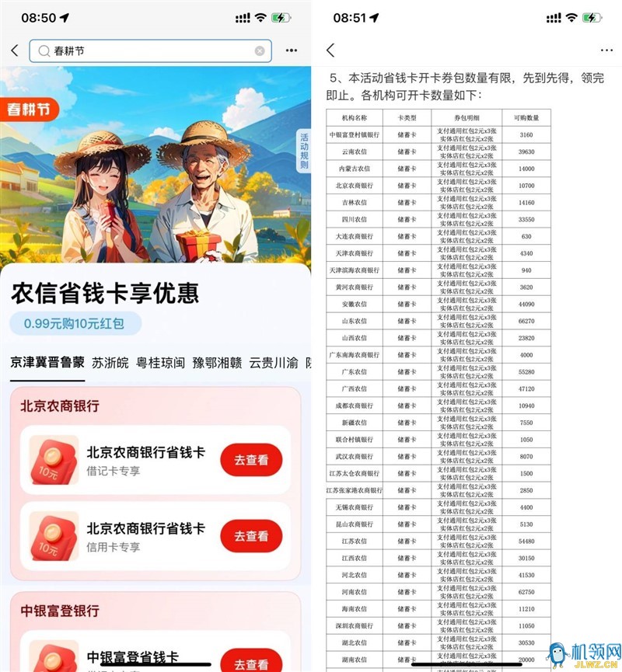The image size is (622, 672).
Task: Tap the 0.99元购10元红包 pill label
Action: coord(75,324)
